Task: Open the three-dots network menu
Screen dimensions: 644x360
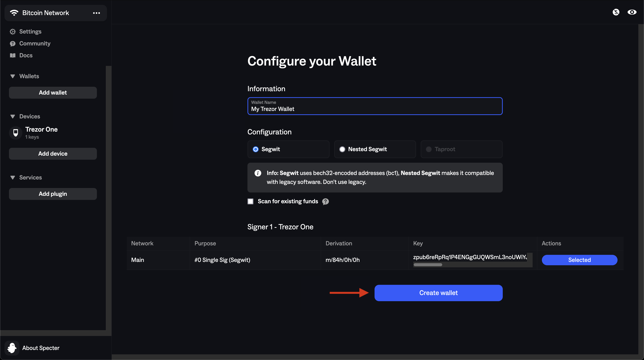Action: [96, 13]
